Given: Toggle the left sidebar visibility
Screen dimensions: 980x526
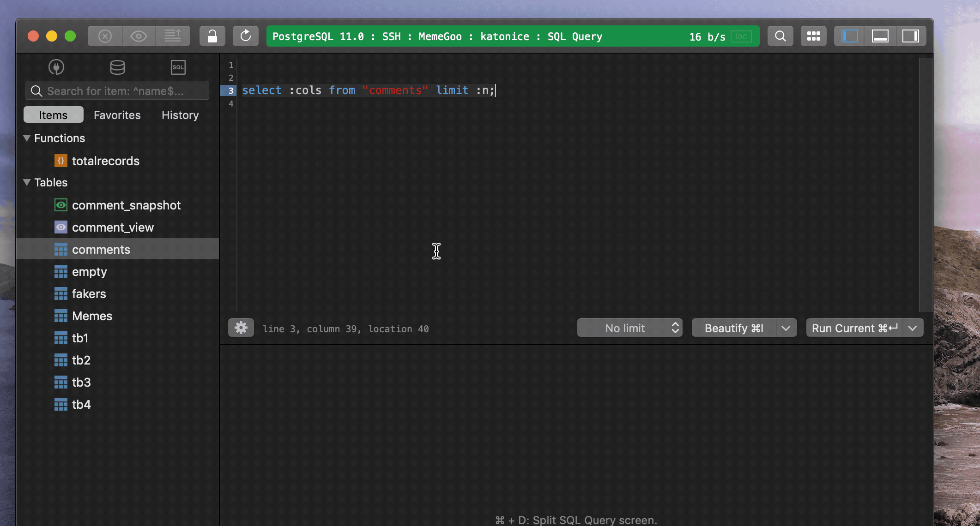Looking at the screenshot, I should coord(849,36).
